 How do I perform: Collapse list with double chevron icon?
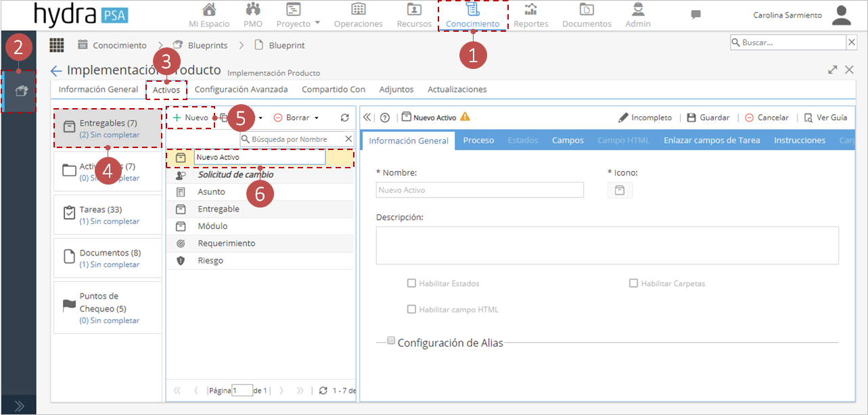point(367,118)
